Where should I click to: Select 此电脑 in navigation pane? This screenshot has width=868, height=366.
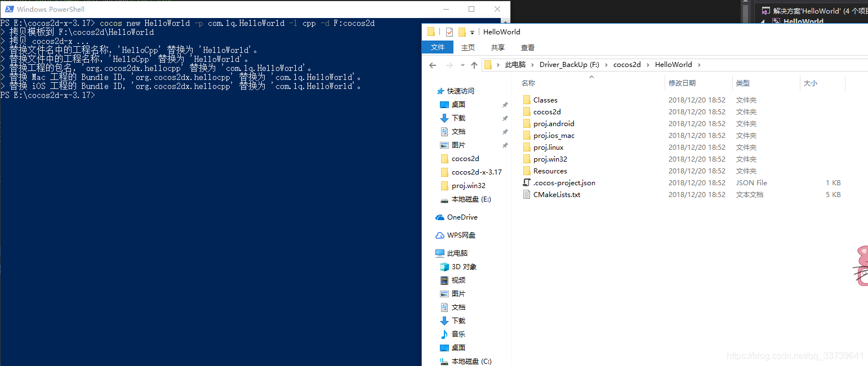[x=457, y=253]
